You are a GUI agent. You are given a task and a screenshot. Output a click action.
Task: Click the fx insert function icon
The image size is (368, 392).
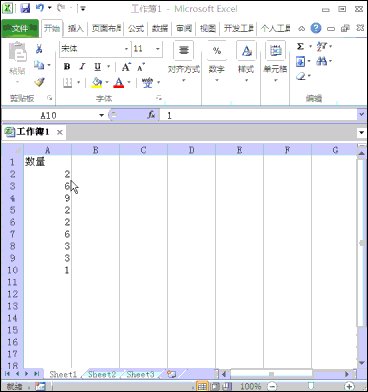pos(151,115)
